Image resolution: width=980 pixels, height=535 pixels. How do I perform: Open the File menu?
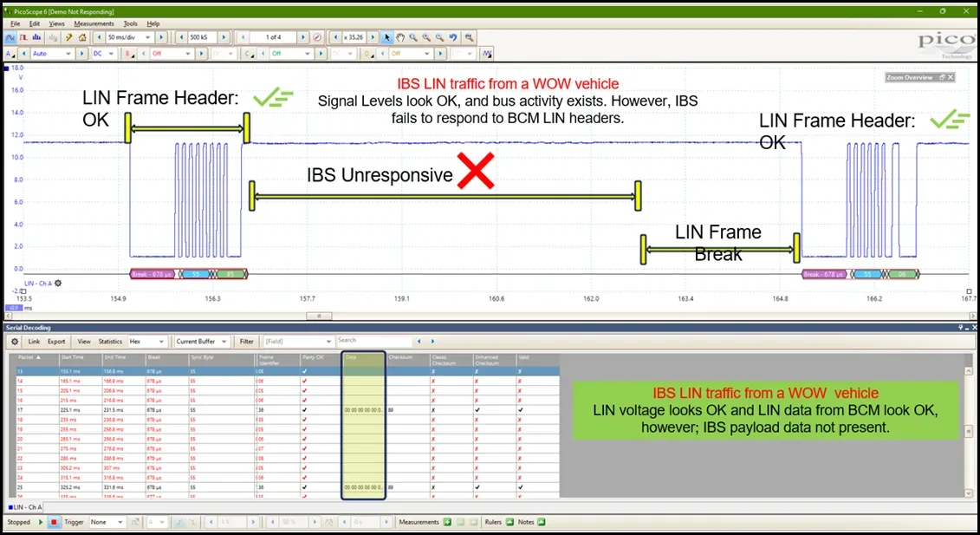(x=15, y=23)
